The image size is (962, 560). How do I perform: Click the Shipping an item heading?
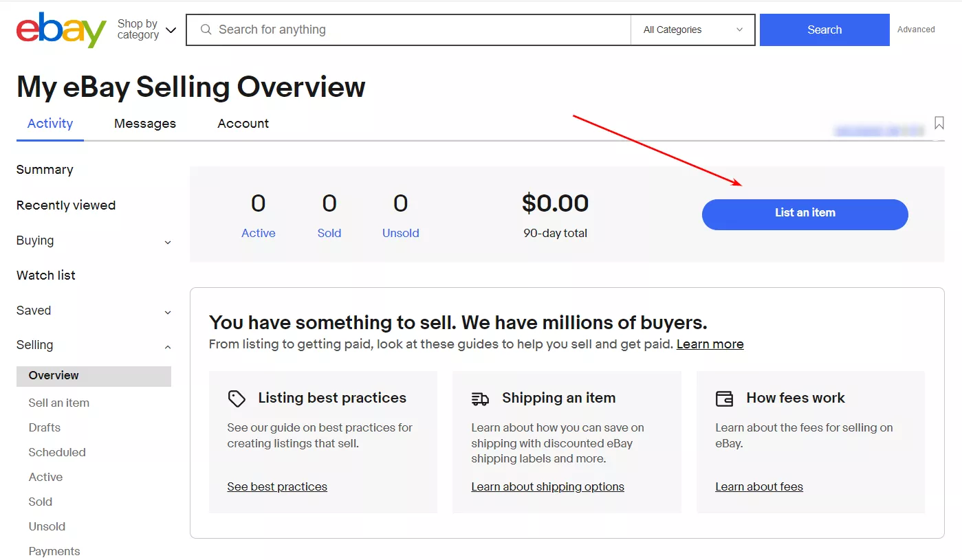[559, 399]
